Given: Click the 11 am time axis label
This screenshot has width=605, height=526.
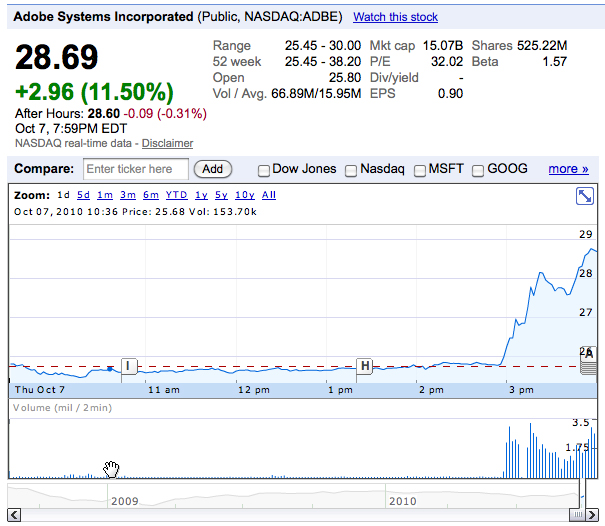Looking at the screenshot, I should pos(164,390).
